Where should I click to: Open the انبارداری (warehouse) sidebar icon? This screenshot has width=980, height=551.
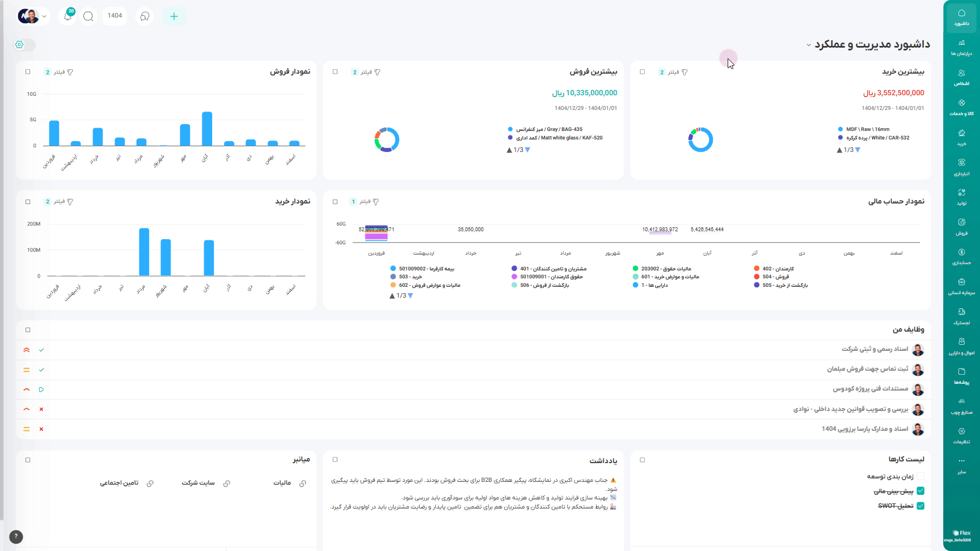pos(961,167)
